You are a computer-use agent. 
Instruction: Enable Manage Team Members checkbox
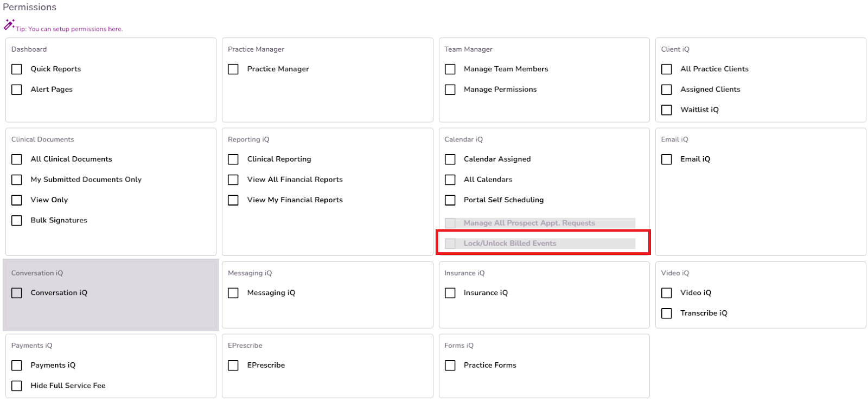pyautogui.click(x=450, y=69)
